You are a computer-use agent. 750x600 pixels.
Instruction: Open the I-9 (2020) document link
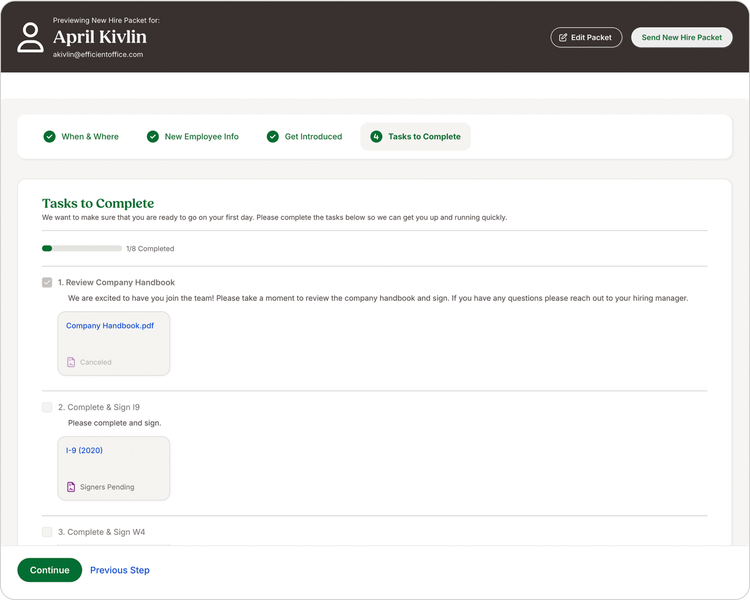coord(84,450)
